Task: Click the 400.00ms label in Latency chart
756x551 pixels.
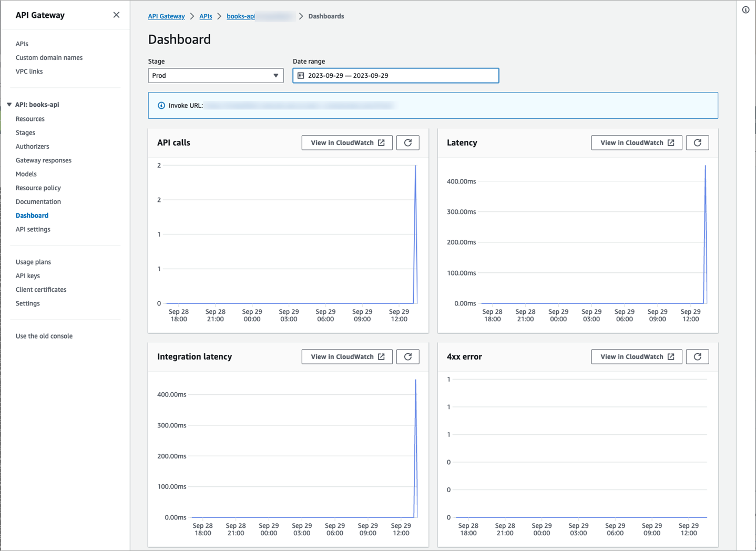Action: 461,181
